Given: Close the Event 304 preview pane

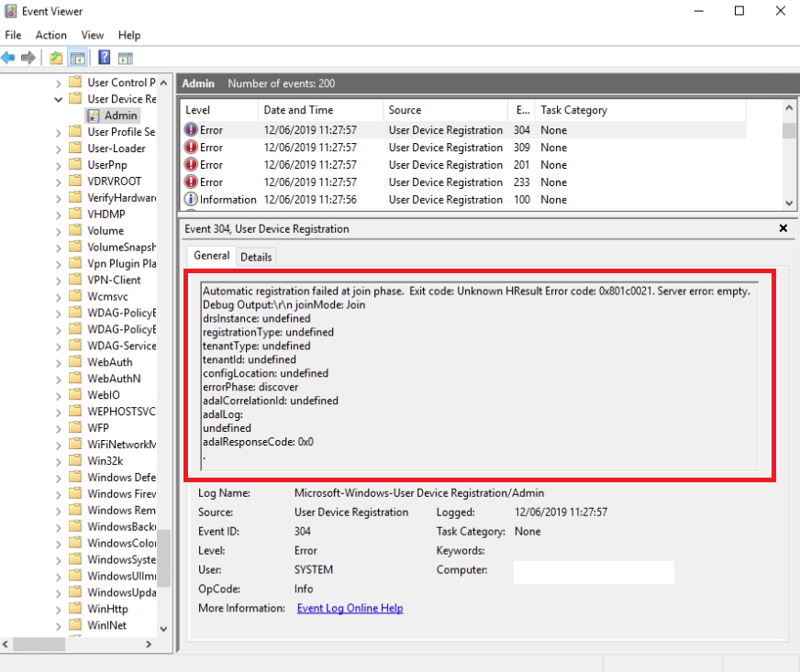Looking at the screenshot, I should (x=783, y=227).
